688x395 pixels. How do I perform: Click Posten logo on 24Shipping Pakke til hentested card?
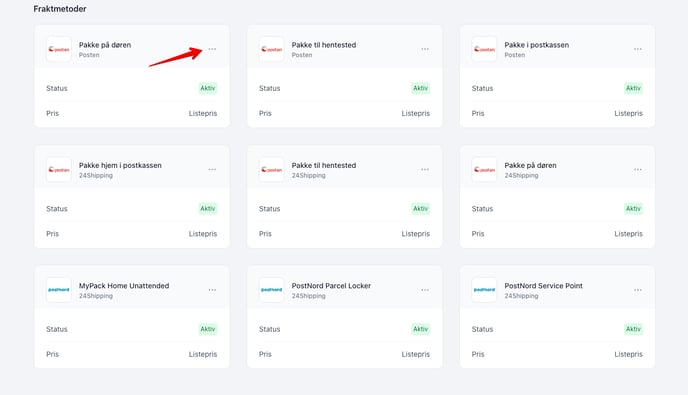point(272,169)
